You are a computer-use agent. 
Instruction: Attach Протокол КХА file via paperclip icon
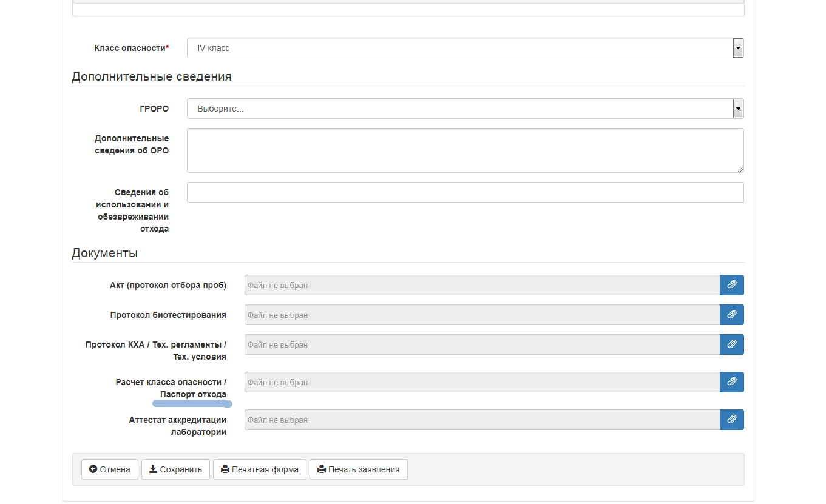(x=731, y=344)
